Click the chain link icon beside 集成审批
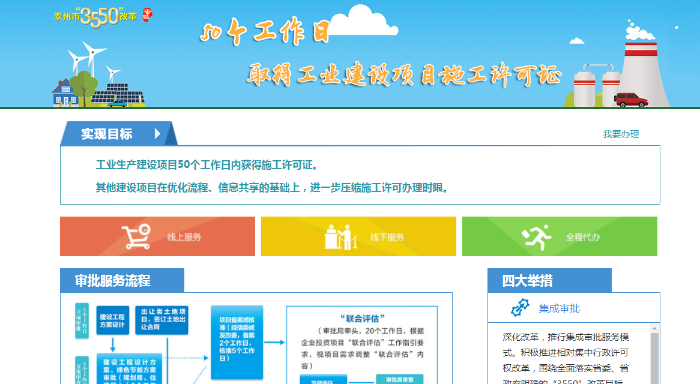The image size is (700, 384). pyautogui.click(x=520, y=308)
